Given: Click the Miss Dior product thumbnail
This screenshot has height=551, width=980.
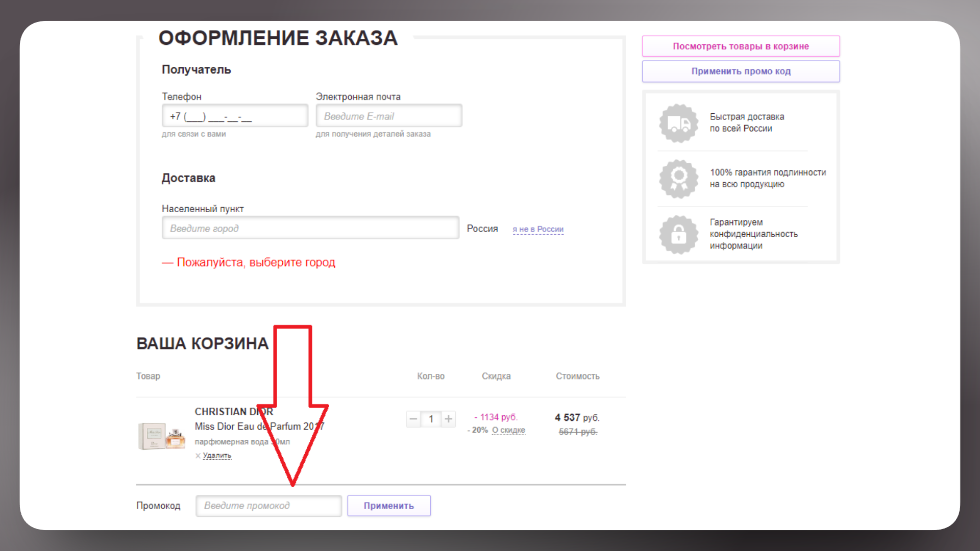Looking at the screenshot, I should [161, 435].
